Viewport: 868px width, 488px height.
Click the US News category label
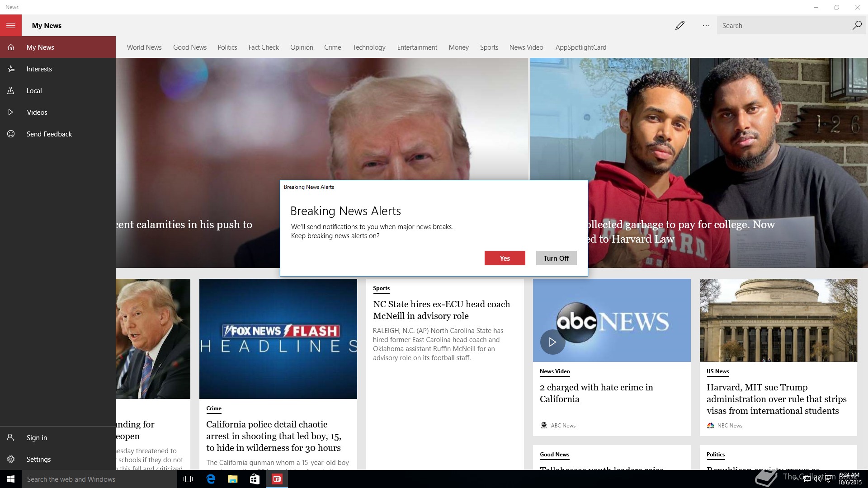click(x=717, y=371)
